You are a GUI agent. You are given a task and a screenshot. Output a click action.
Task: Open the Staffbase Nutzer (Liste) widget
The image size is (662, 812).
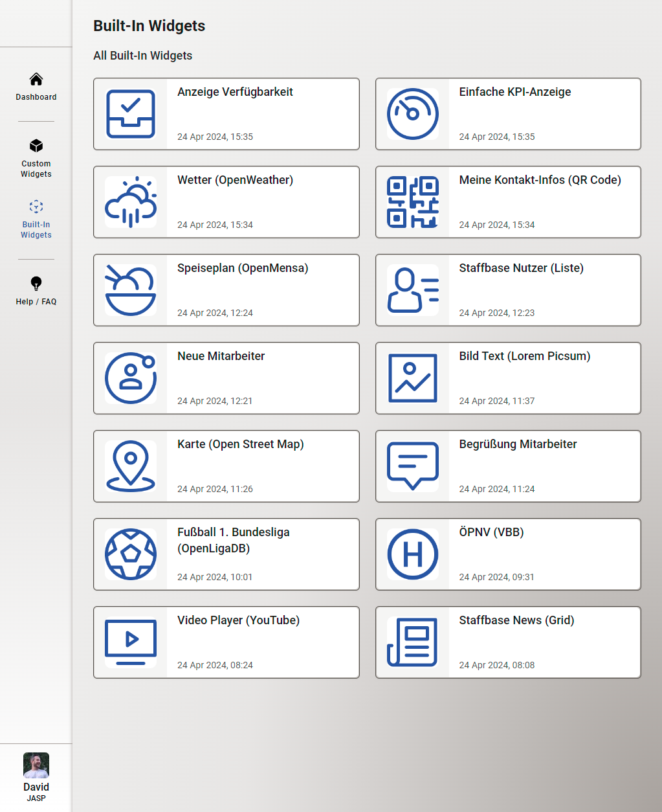coord(508,289)
